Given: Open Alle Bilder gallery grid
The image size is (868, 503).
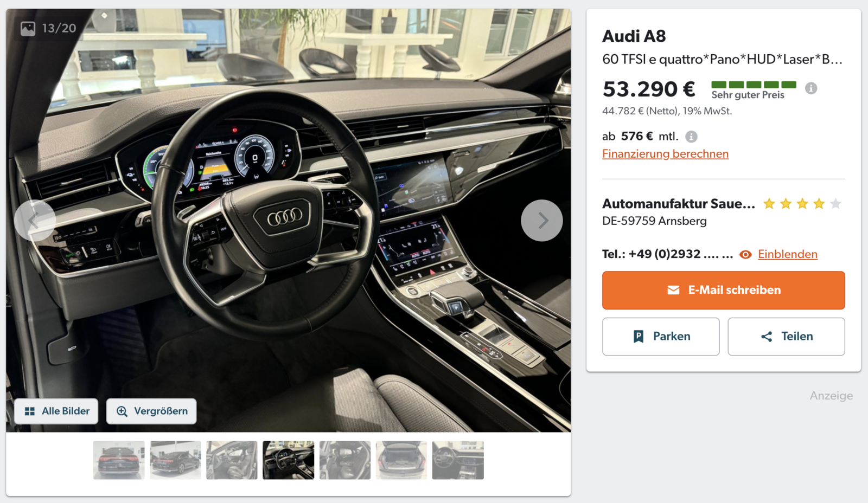Looking at the screenshot, I should 56,411.
